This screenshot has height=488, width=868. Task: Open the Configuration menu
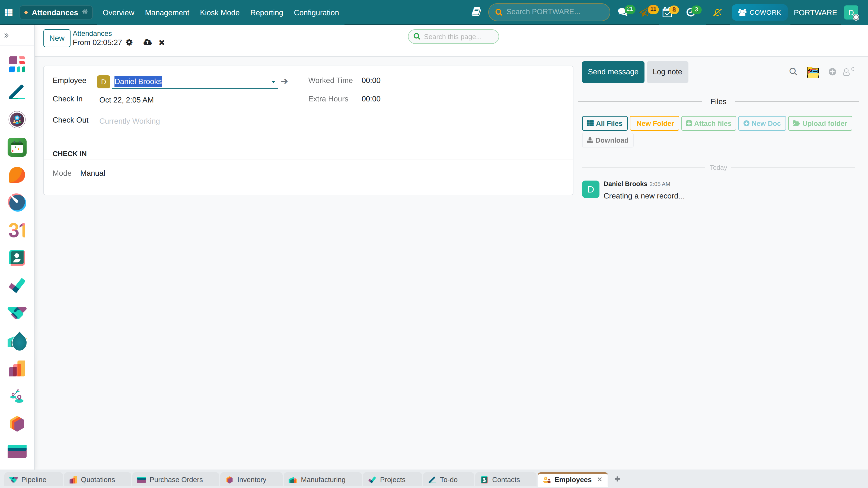316,12
